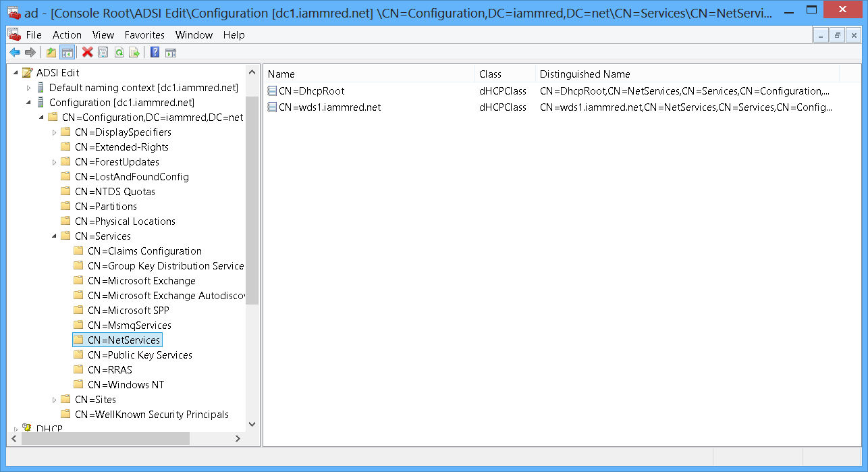Open the Favorites menu
Screen dimensions: 868x472
click(144, 34)
